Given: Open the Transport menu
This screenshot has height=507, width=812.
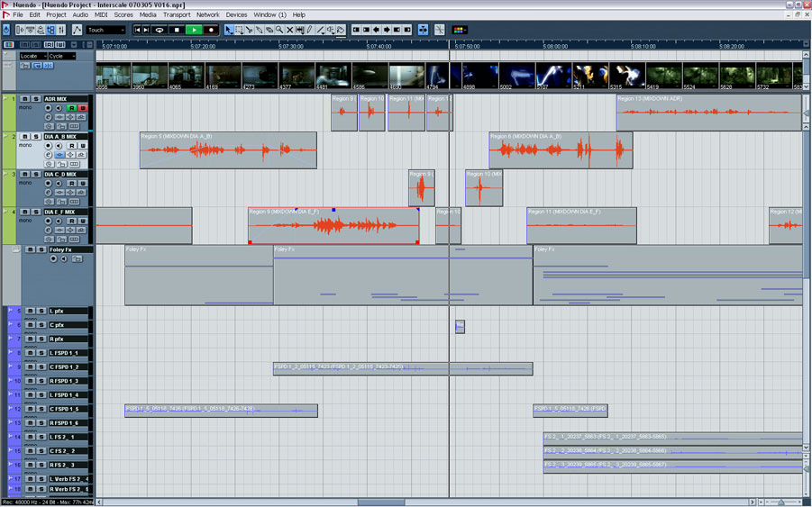Looking at the screenshot, I should [177, 15].
